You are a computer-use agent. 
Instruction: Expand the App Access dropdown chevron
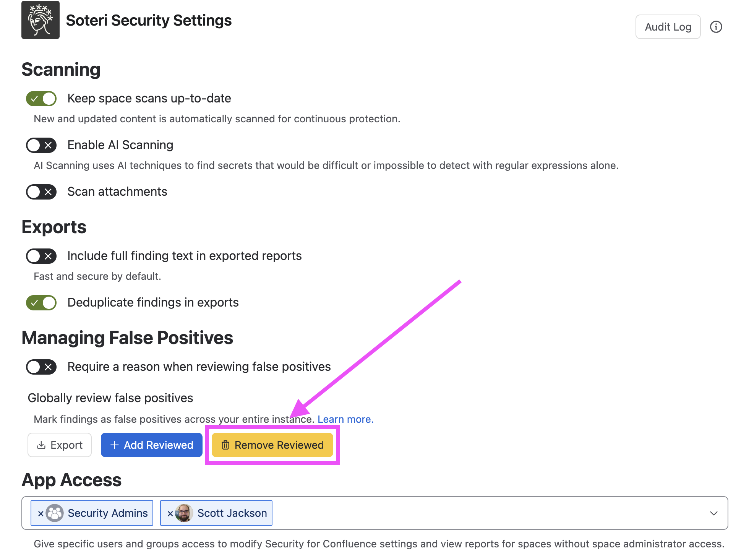[713, 513]
